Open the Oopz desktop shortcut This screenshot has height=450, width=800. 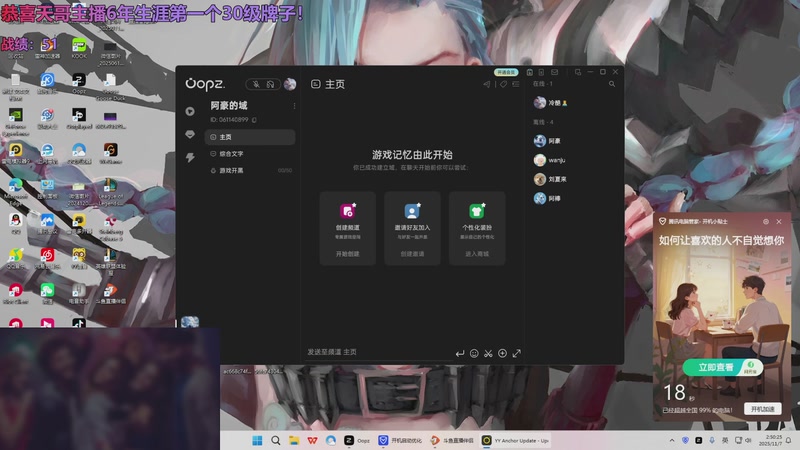(x=79, y=83)
